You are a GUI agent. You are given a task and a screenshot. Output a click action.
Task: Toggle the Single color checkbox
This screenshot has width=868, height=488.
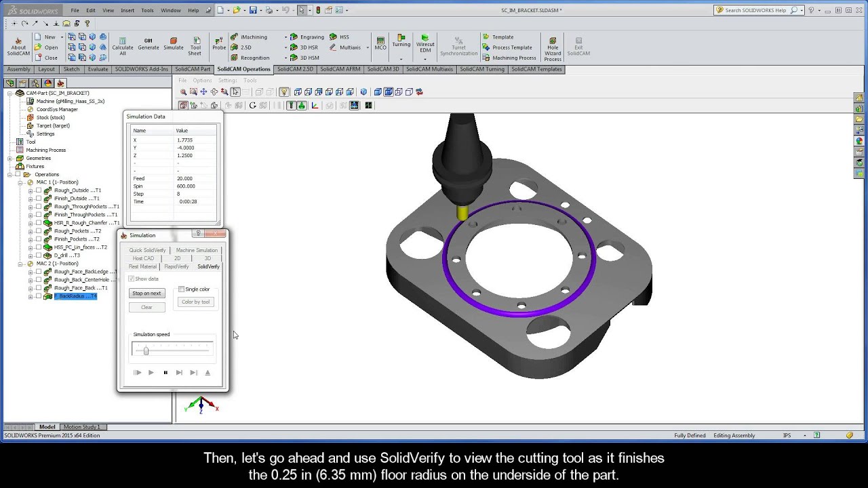182,289
